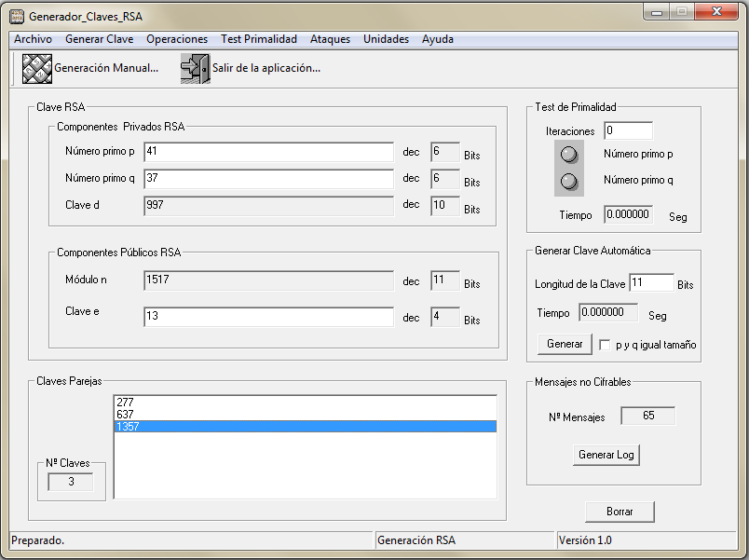Open the Ayuda menu

point(438,39)
